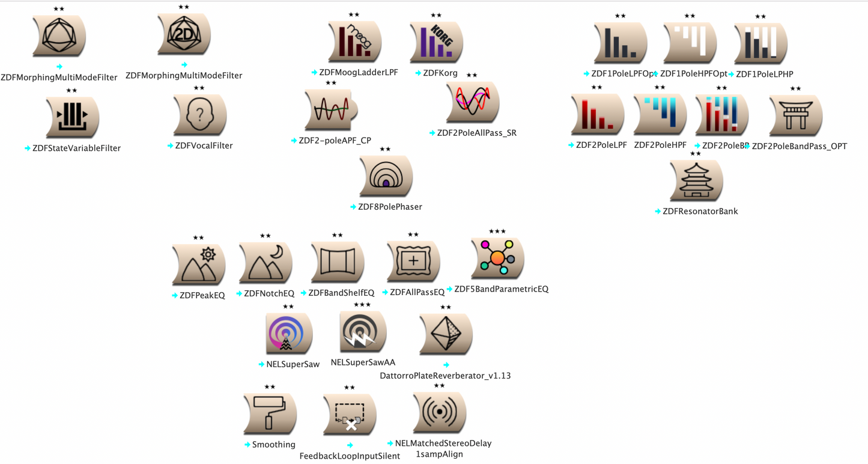Select the DattorroPlateReverberator polyhedron icon
Image resolution: width=868 pixels, height=464 pixels.
coord(446,334)
